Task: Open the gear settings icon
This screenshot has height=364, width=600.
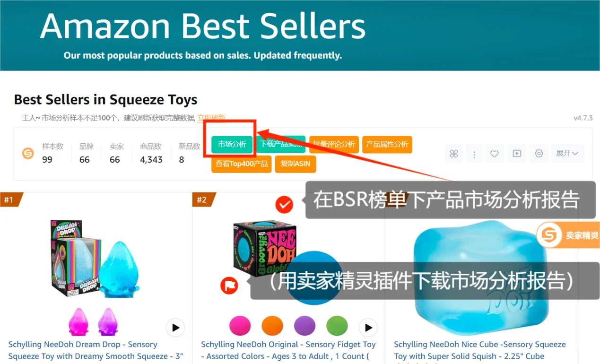Action: pyautogui.click(x=539, y=154)
